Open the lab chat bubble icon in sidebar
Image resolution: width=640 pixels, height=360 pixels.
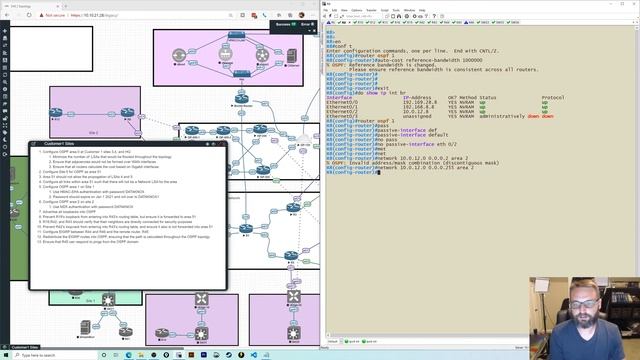pos(5,111)
